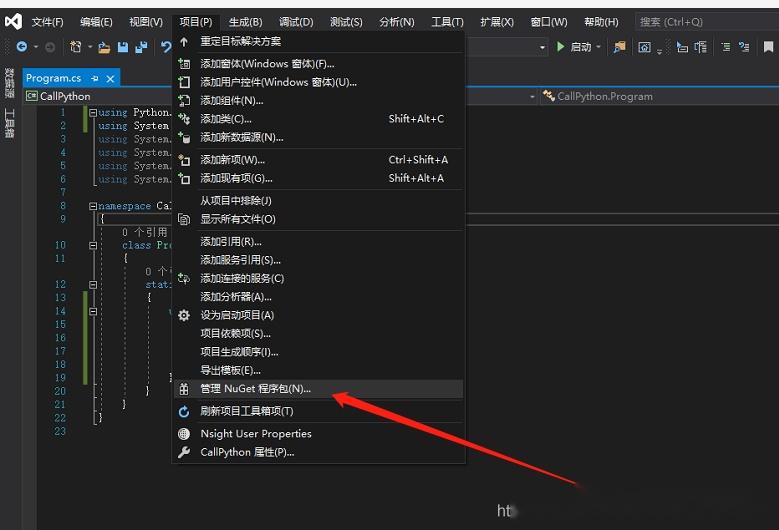Click the Undo toolbar icon

click(166, 47)
